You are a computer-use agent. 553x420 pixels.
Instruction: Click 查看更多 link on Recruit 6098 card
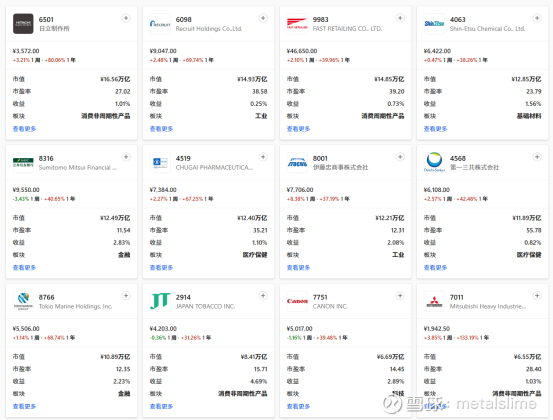click(161, 129)
